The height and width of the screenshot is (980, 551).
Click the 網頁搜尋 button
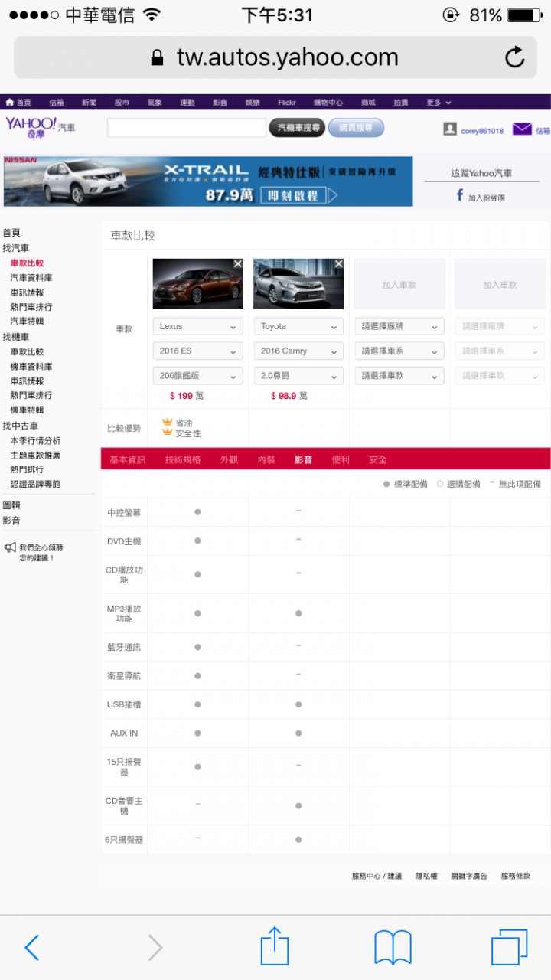[x=356, y=128]
